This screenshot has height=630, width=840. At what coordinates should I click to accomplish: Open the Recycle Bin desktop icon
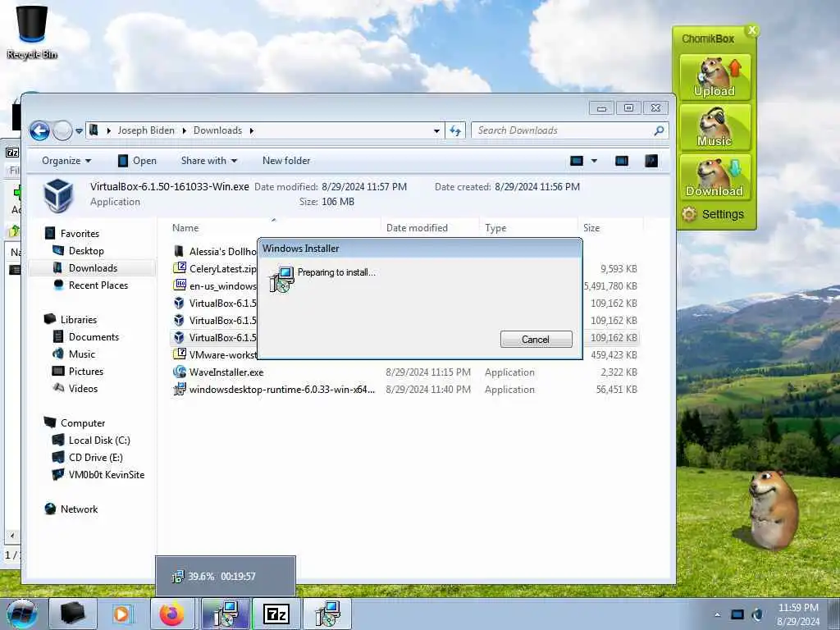click(x=32, y=31)
